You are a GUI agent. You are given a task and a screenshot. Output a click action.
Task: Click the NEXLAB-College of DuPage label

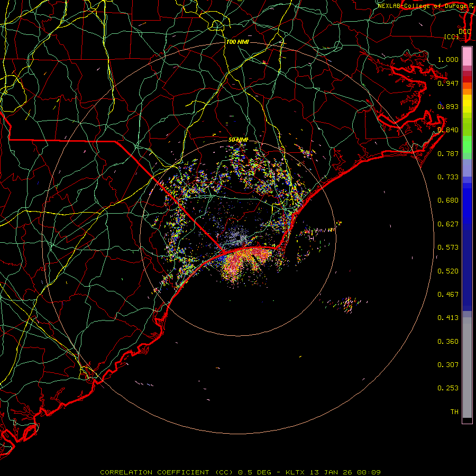[423, 6]
